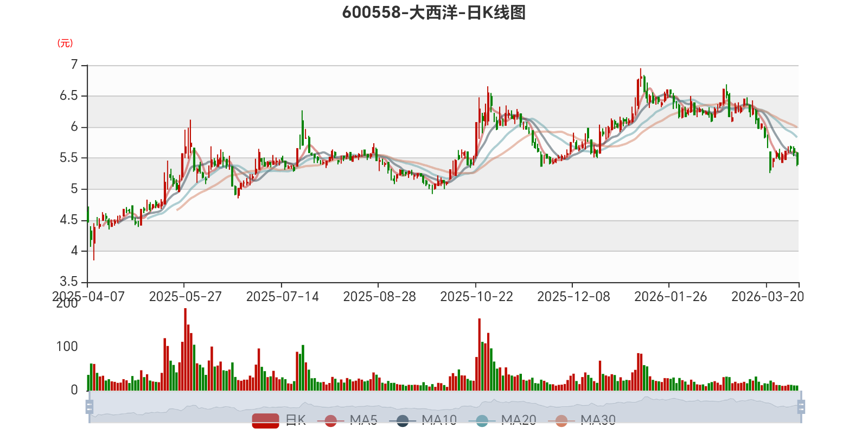Select the 2025-10-22 date label
The width and height of the screenshot is (868, 434).
477,297
